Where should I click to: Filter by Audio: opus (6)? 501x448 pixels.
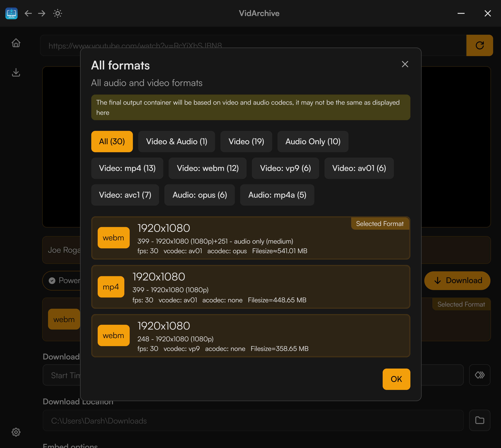(x=199, y=195)
